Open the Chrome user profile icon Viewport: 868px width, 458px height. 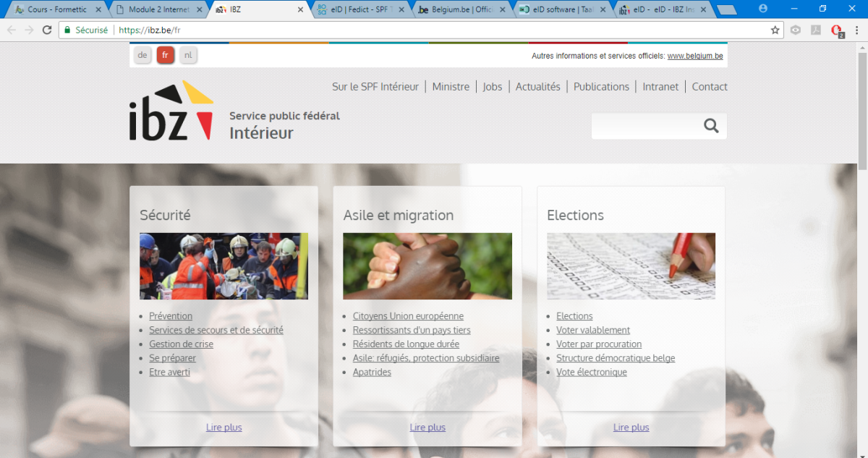click(x=763, y=9)
